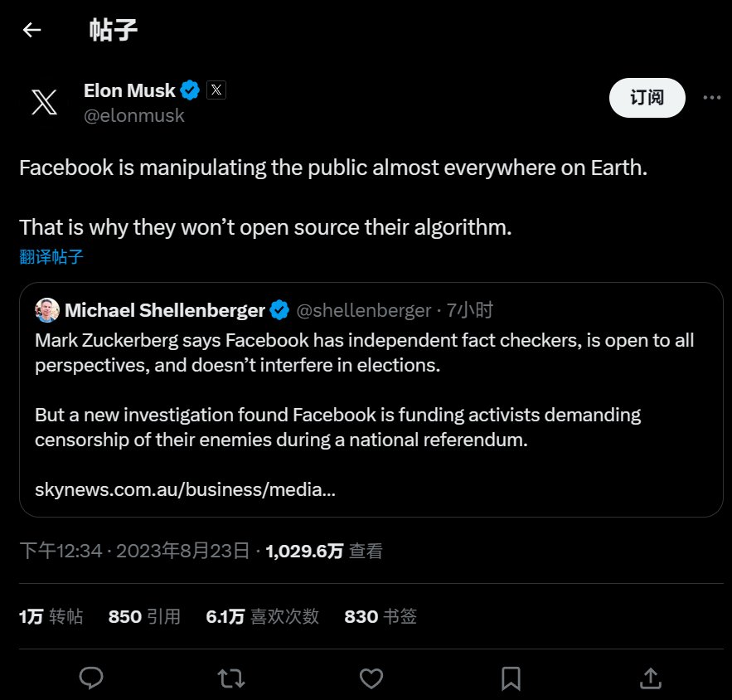Click the repost arrows icon
The width and height of the screenshot is (732, 700).
230,678
